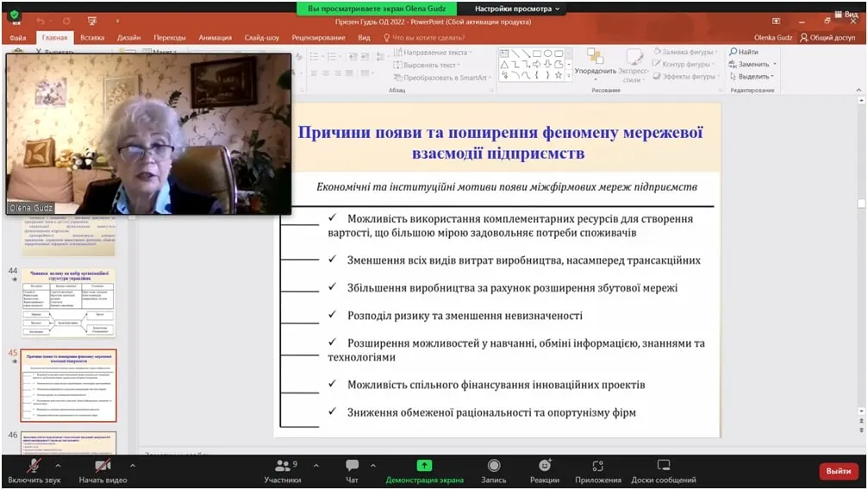Switch to Слайд-шоу ribbon tab
Screen dimensions: 868x490
coord(262,38)
